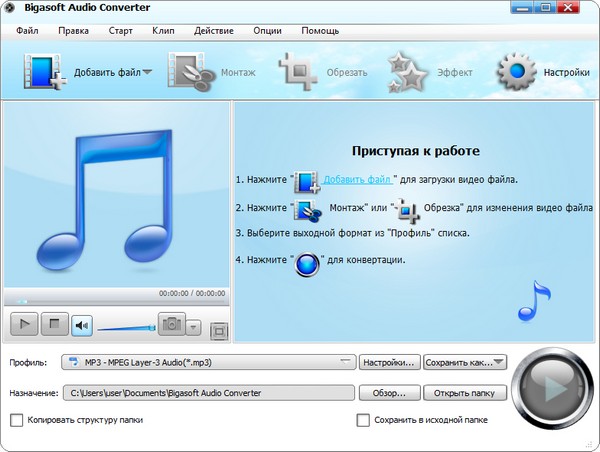Open the Сохранить как dropdown
Screen dimensions: 600x452
pos(465,362)
